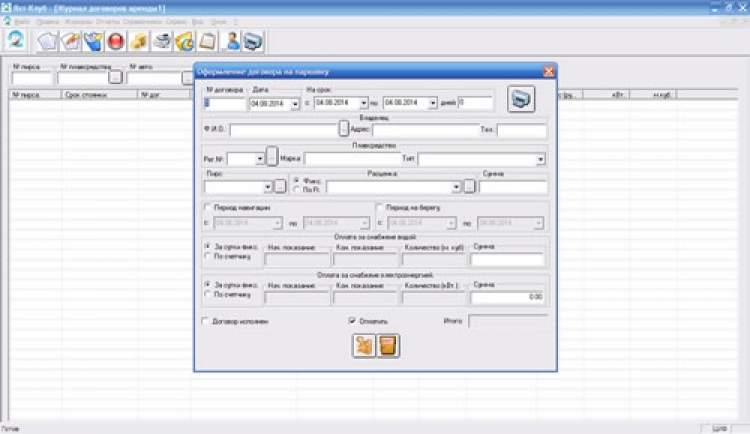Open the "Отчеты" menu
This screenshot has height=434, width=750.
107,22
